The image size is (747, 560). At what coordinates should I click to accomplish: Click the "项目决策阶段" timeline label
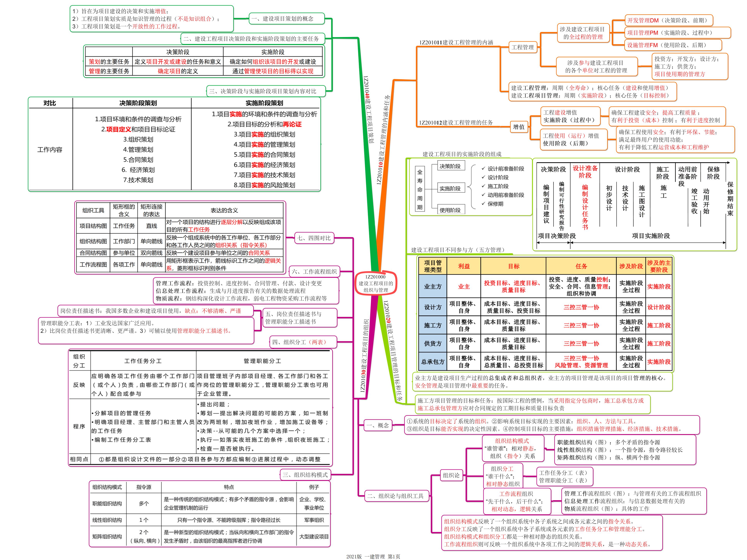557,236
